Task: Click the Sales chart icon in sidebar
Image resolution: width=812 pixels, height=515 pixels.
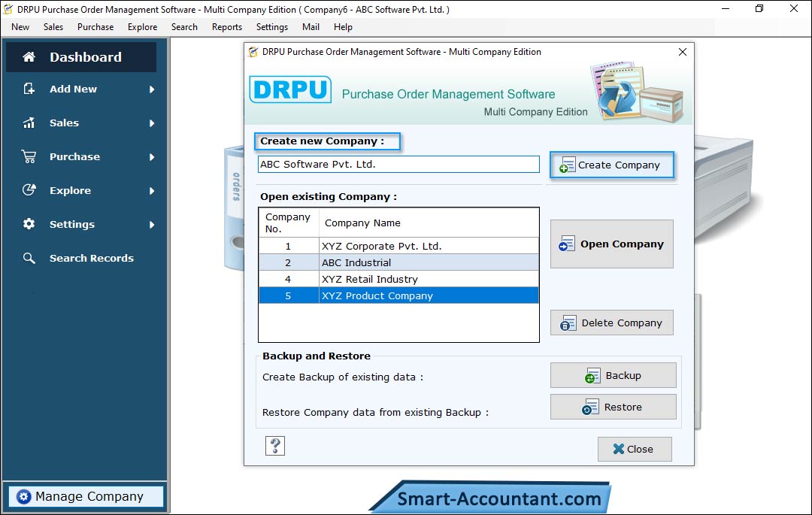Action: click(29, 123)
